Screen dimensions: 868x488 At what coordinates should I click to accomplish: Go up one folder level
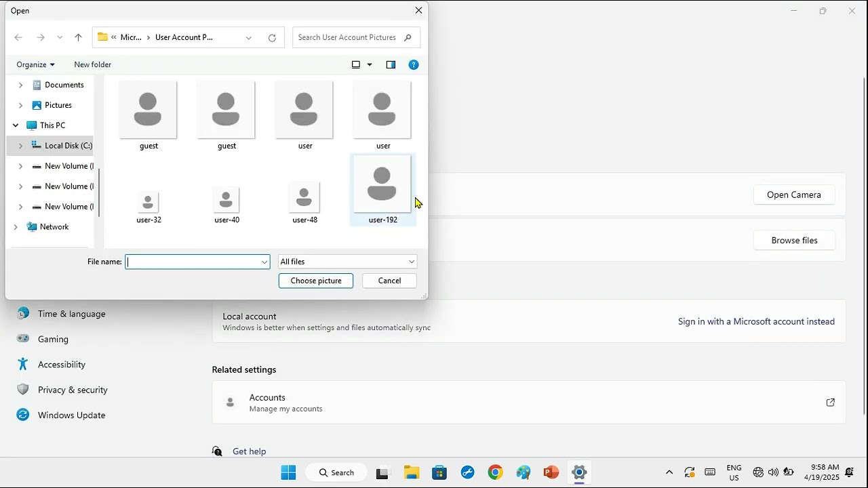[x=78, y=38]
